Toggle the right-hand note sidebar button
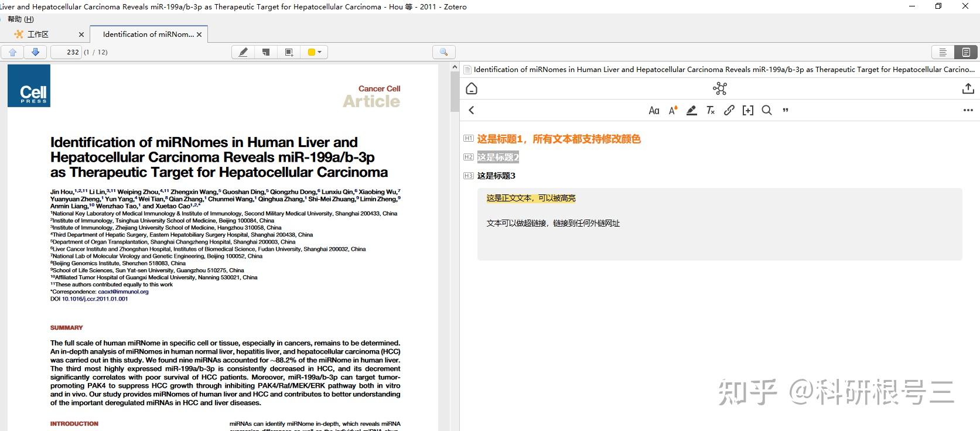 point(965,52)
